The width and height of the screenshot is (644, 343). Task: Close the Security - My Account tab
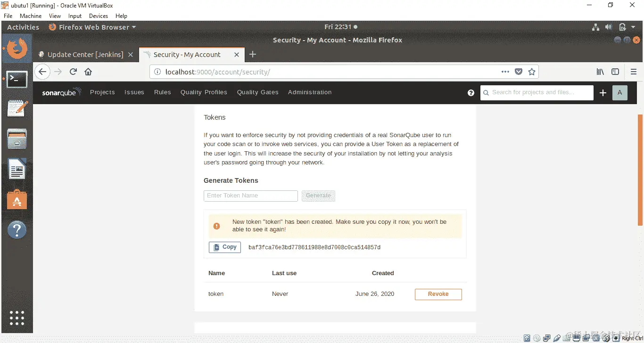pos(237,55)
